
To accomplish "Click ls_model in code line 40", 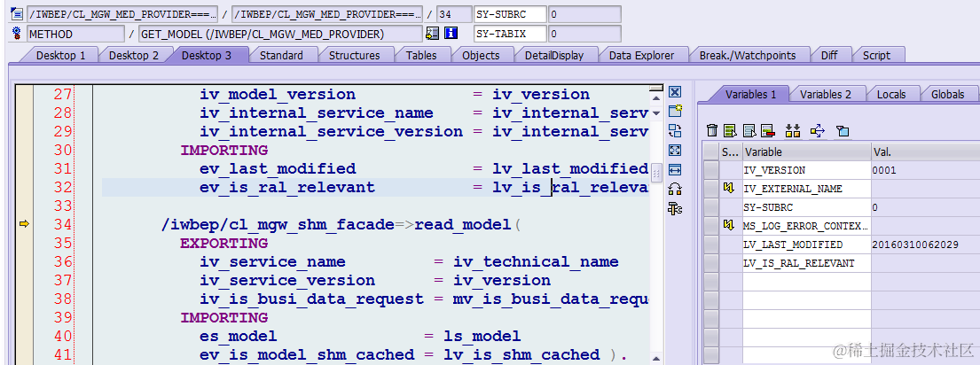I will point(482,337).
